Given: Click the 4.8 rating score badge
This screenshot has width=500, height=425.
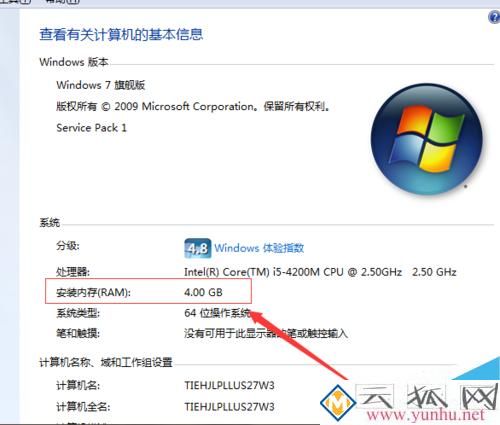Looking at the screenshot, I should (198, 248).
